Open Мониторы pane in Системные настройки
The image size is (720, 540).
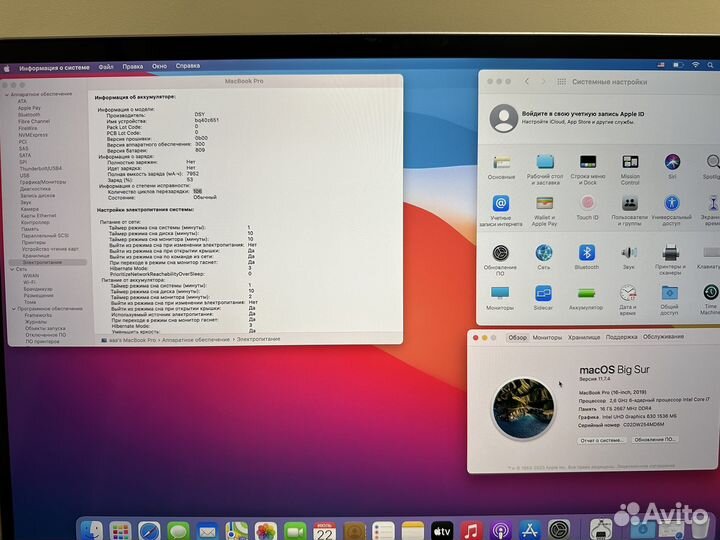point(500,298)
